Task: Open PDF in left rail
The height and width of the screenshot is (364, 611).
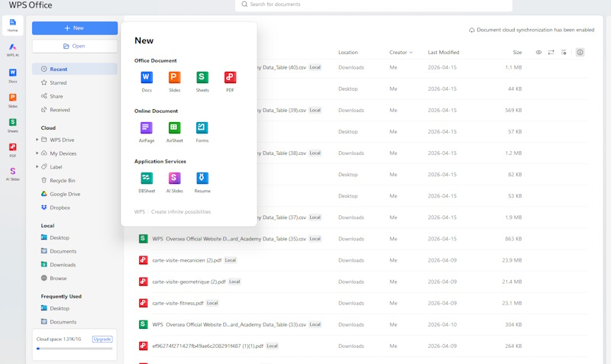Action: point(12,150)
